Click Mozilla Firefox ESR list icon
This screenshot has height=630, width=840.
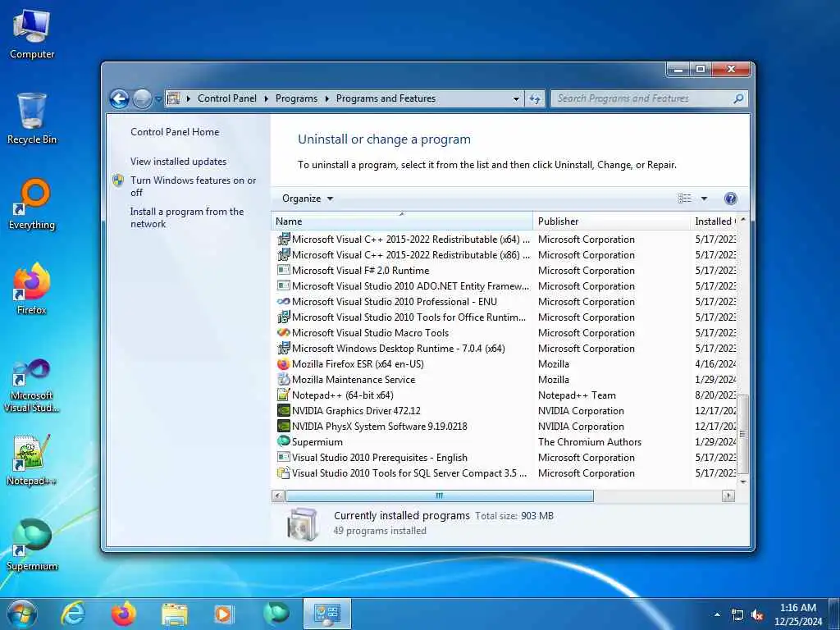tap(283, 363)
